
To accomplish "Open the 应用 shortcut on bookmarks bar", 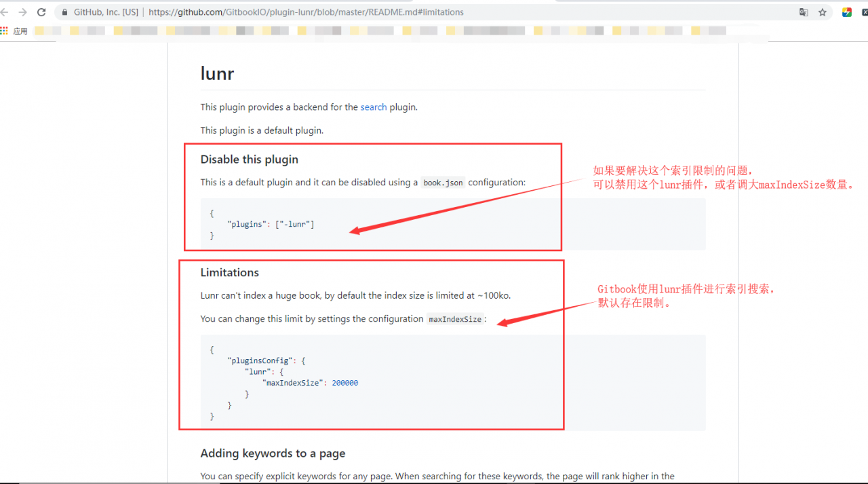I will [20, 30].
